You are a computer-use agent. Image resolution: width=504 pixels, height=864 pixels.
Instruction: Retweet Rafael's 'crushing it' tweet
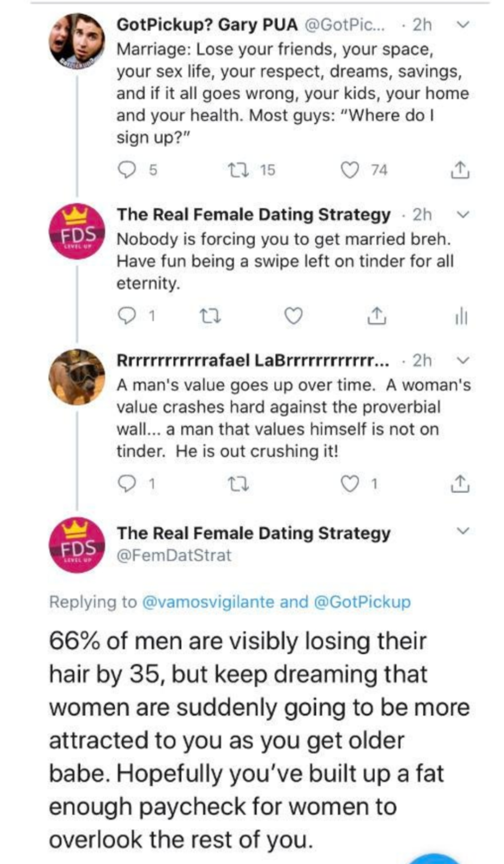(238, 484)
